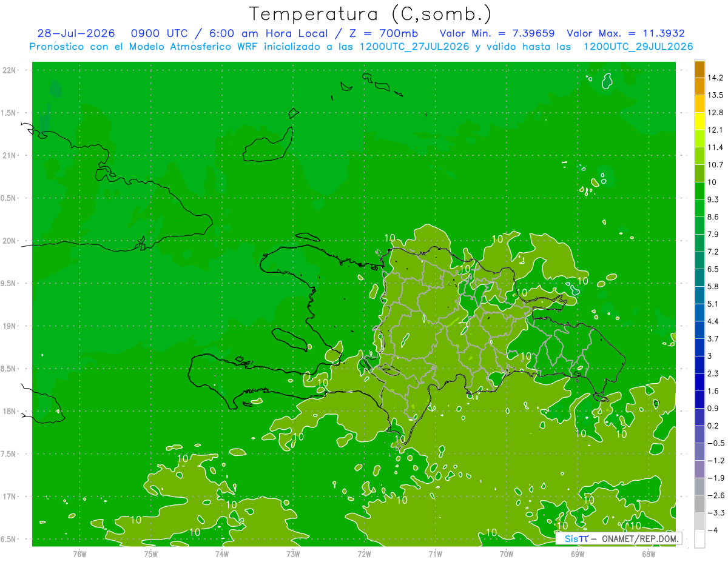Click the 73W longitude axis label
This screenshot has height=562, width=728.
[x=293, y=554]
